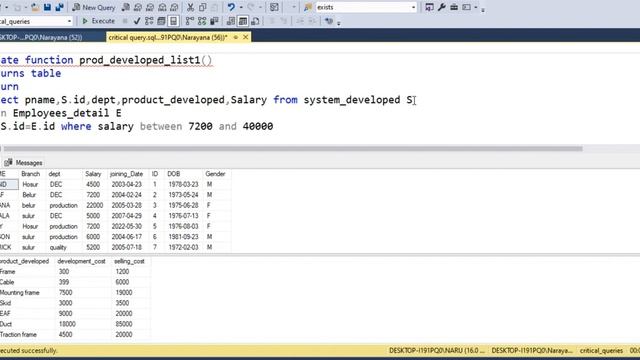Click 'prod_developed_list1' in the editor

click(x=140, y=60)
